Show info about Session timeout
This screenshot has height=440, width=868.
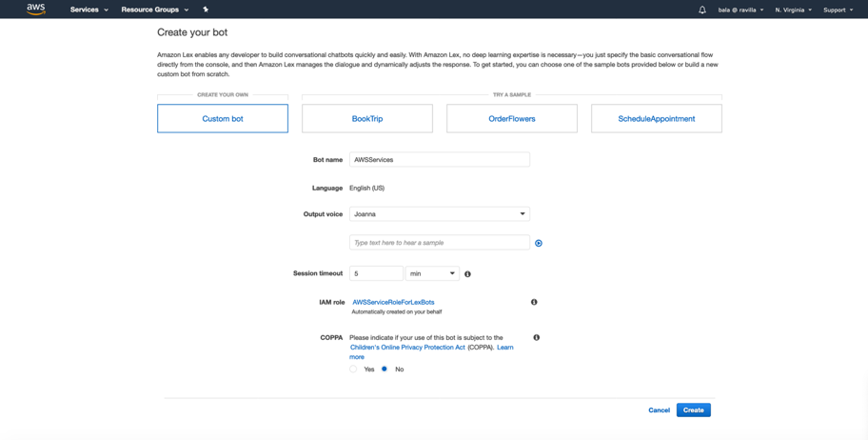[x=467, y=273]
